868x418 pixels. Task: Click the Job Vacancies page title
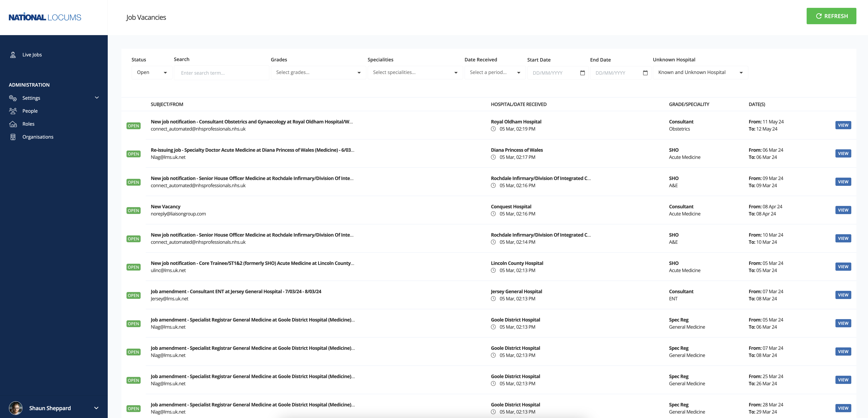tap(146, 18)
